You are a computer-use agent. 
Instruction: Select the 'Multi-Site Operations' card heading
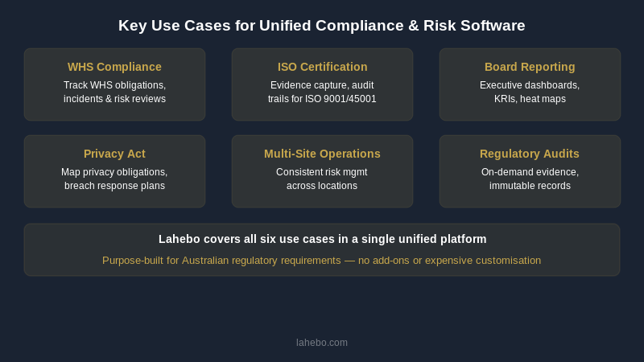coord(323,154)
